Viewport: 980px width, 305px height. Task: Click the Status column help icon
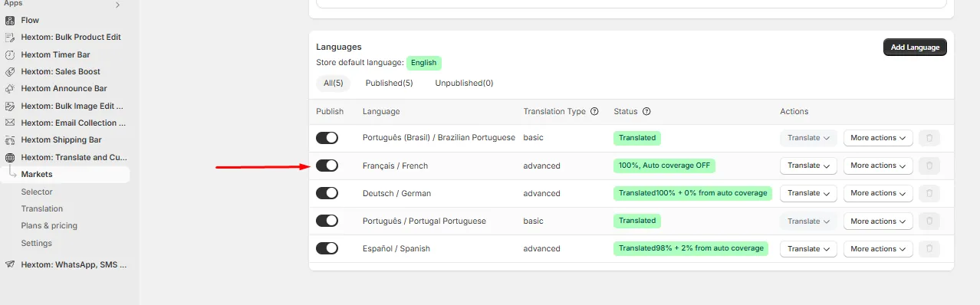646,111
